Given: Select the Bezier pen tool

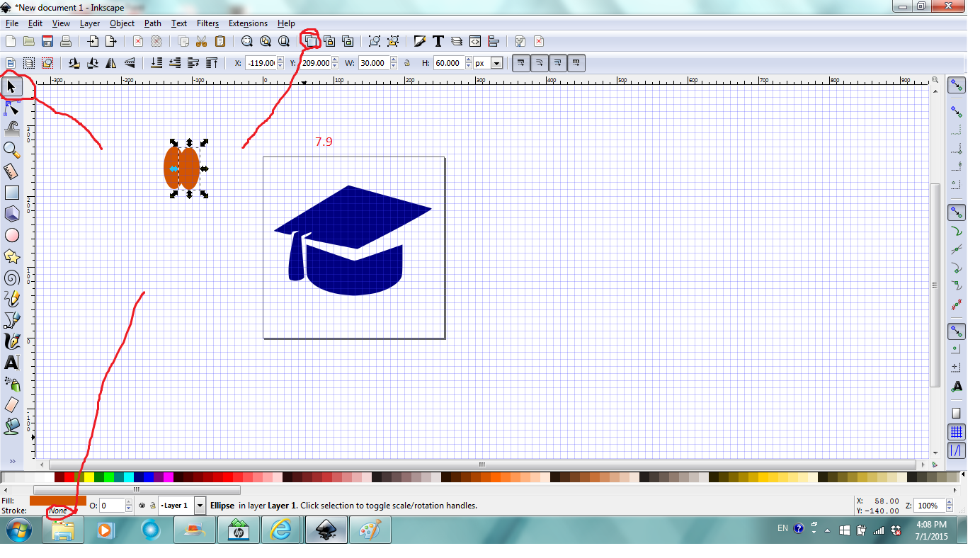Looking at the screenshot, I should tap(11, 320).
